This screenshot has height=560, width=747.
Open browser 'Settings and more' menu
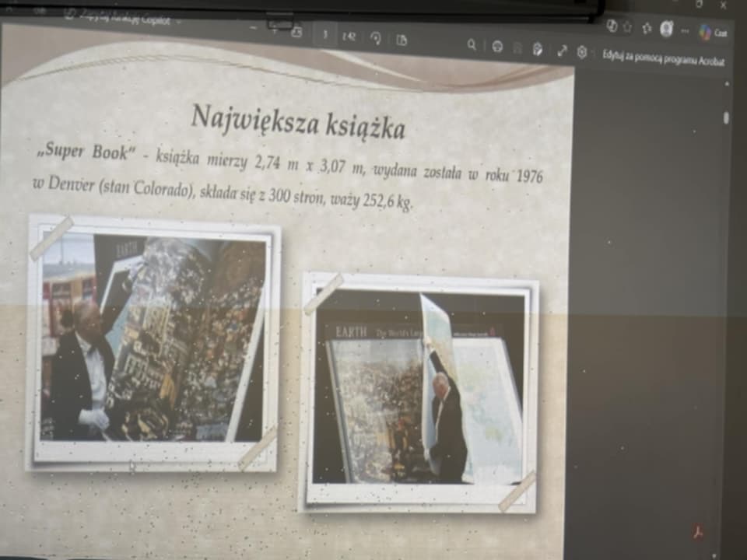coord(685,30)
